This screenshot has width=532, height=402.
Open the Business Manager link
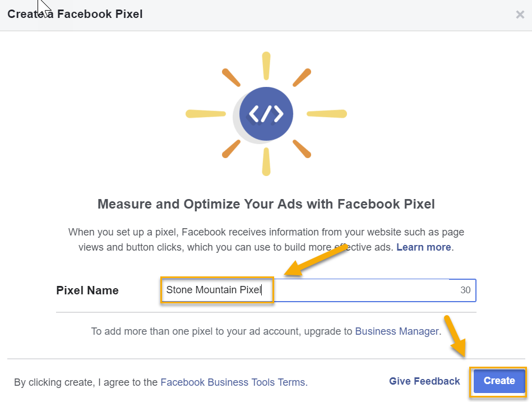click(397, 331)
